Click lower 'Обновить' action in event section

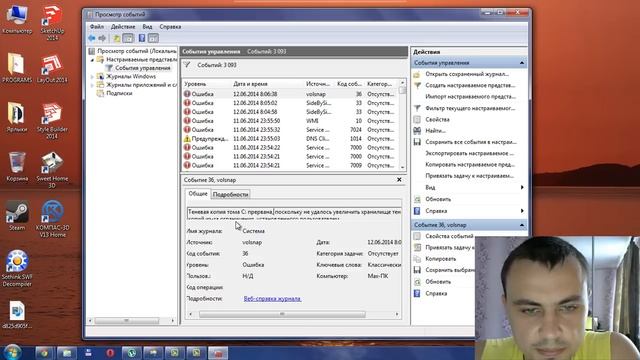(438, 282)
